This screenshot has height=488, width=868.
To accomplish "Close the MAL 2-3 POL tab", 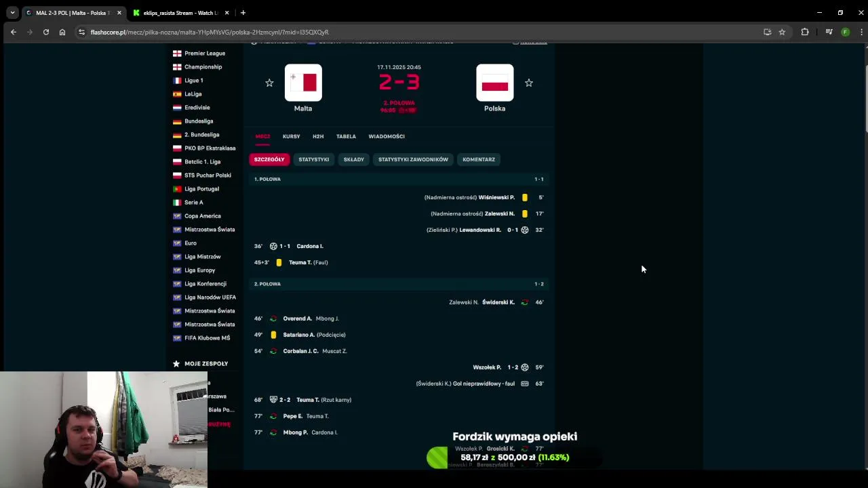I will pos(119,13).
